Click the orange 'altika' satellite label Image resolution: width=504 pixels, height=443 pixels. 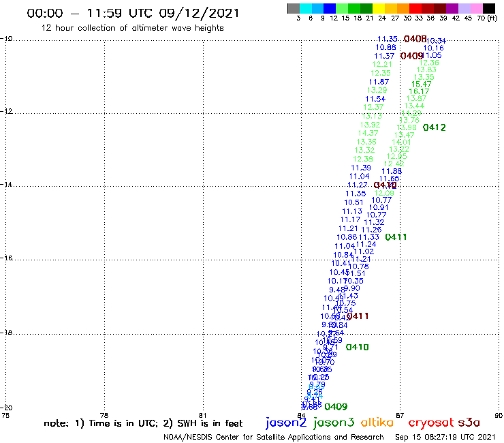pos(377,422)
